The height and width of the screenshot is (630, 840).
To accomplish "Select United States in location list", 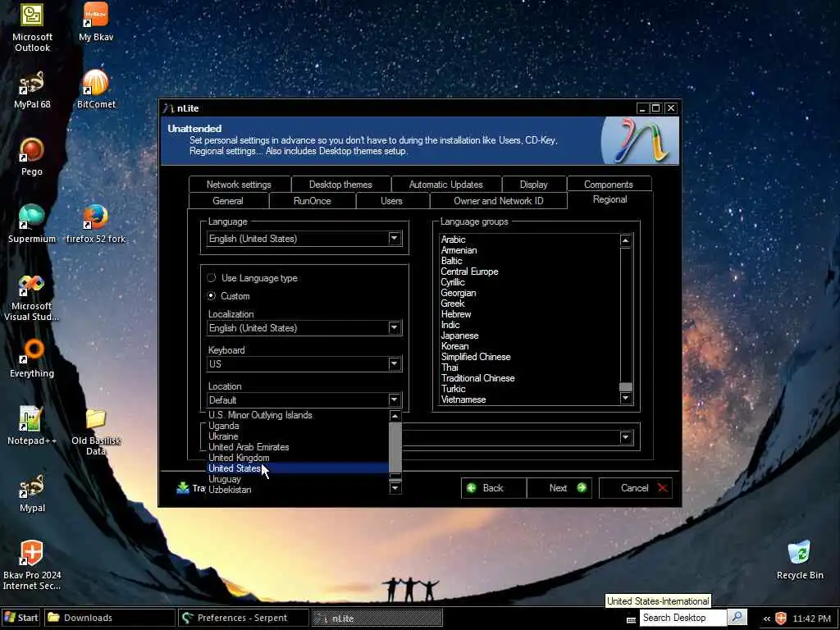I will coord(297,468).
